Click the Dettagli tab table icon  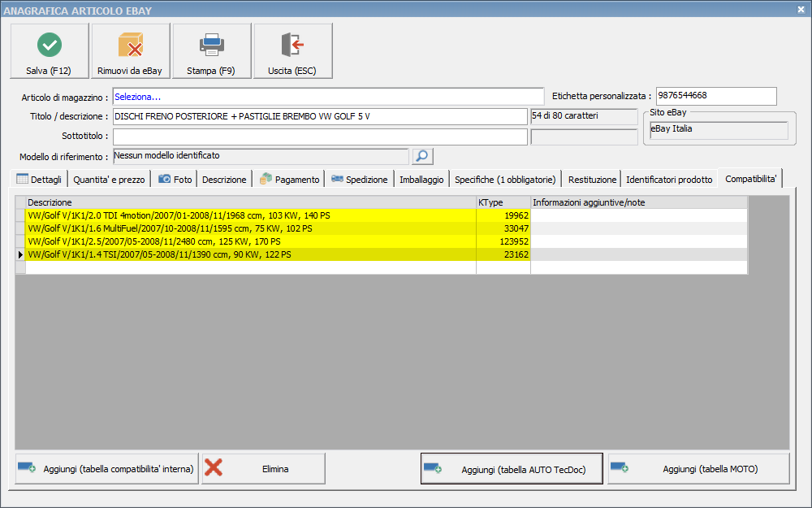(22, 179)
